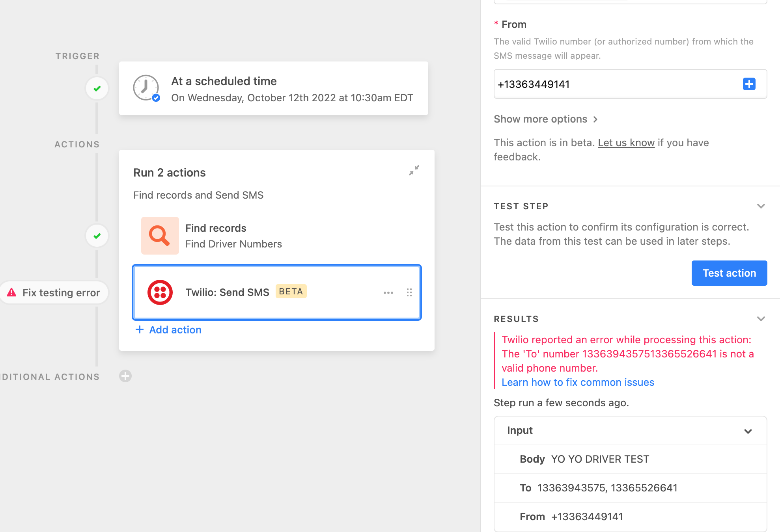The image size is (780, 532).
Task: Select the Twilio: Send SMS step
Action: click(x=277, y=292)
